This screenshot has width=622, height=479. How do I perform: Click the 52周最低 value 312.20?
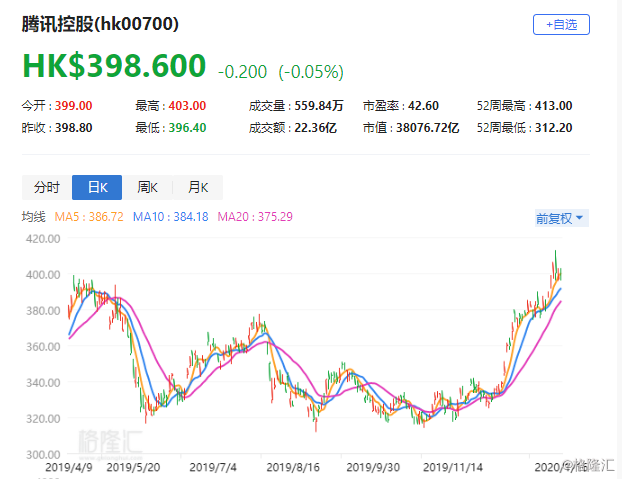[553, 128]
